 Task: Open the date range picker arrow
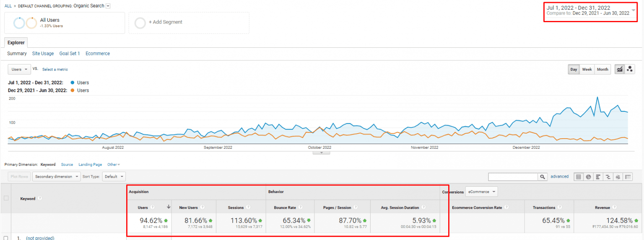(x=633, y=10)
